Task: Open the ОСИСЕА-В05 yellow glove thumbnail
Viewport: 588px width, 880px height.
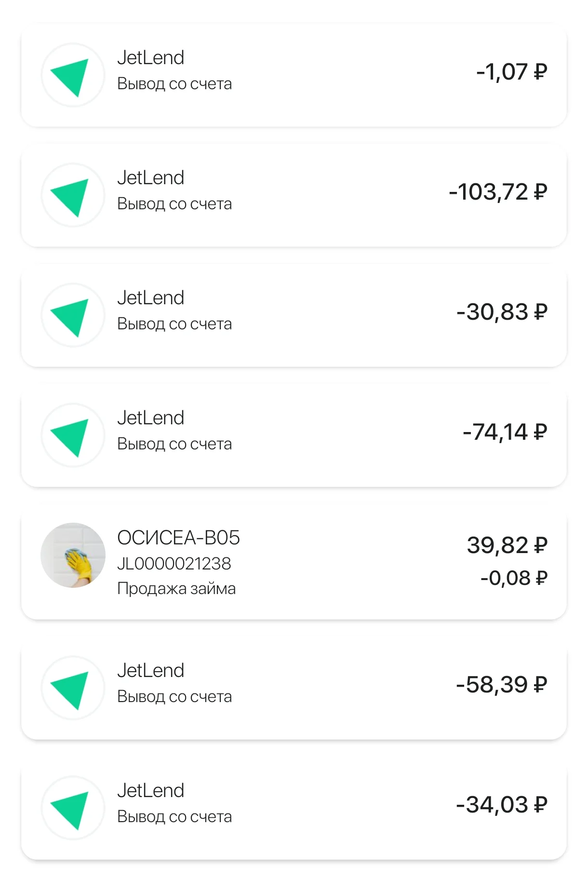Action: (x=73, y=555)
